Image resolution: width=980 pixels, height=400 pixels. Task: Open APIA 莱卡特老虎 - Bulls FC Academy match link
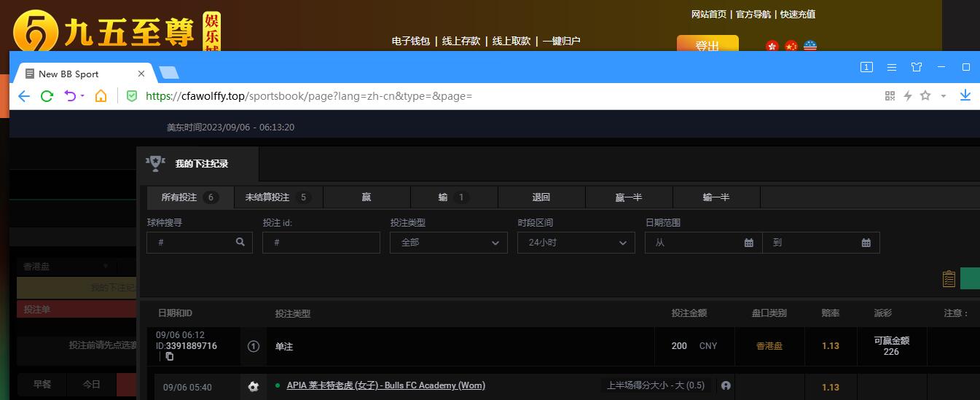[386, 385]
